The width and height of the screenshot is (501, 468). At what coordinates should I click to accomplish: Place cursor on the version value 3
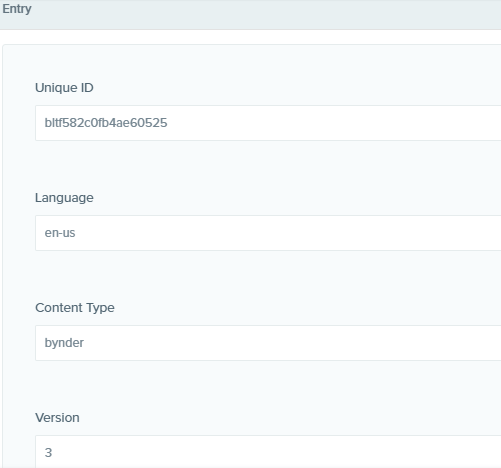(48, 453)
